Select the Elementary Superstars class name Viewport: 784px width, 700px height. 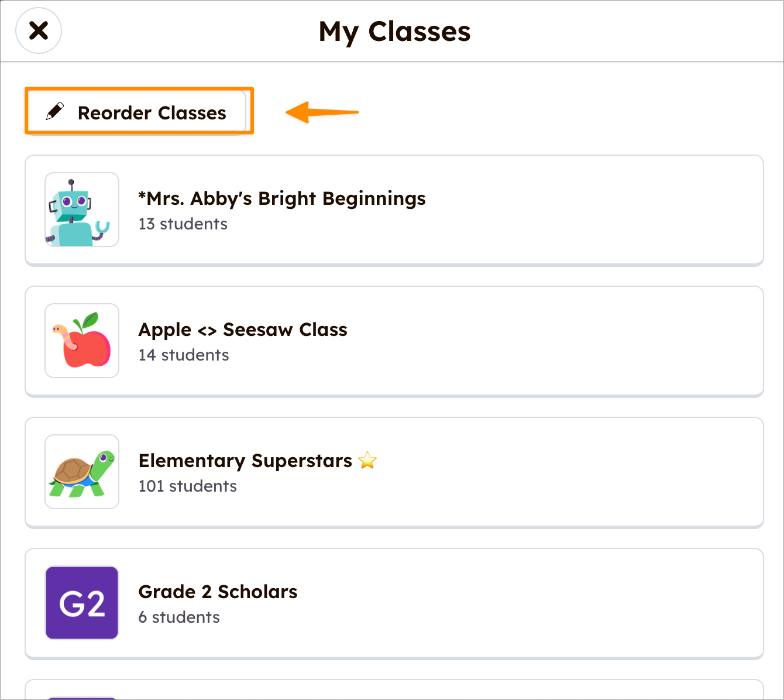tap(245, 461)
